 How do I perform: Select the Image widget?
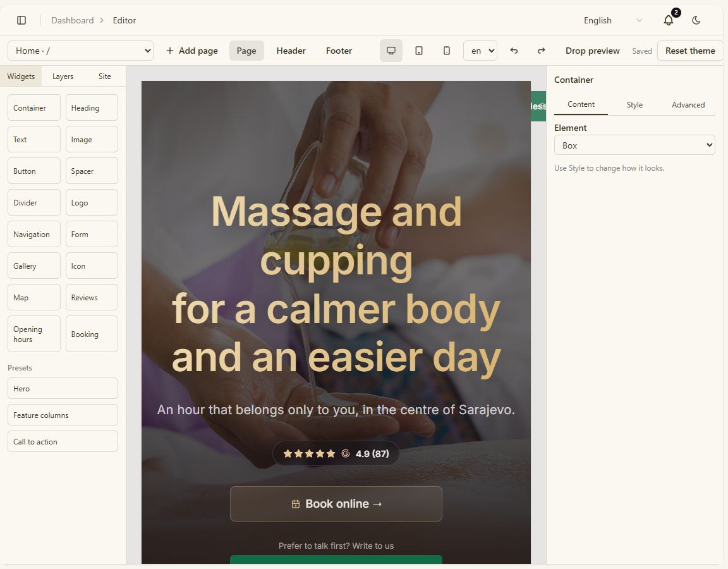(92, 139)
